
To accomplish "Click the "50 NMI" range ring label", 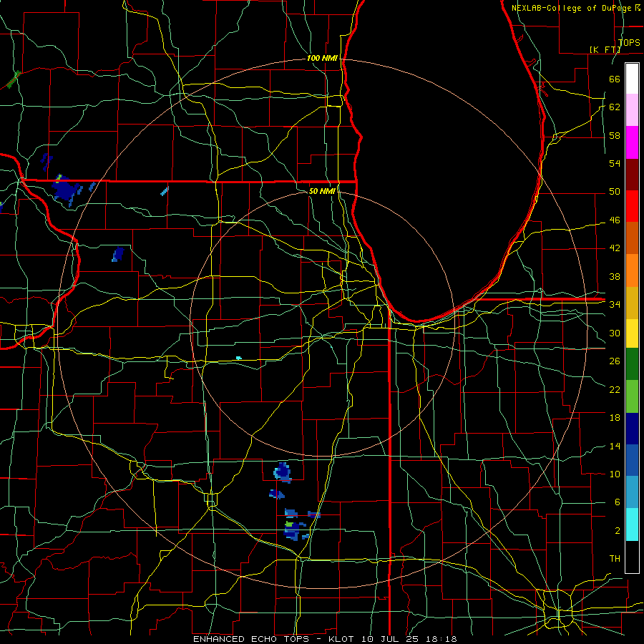I will click(x=322, y=191).
